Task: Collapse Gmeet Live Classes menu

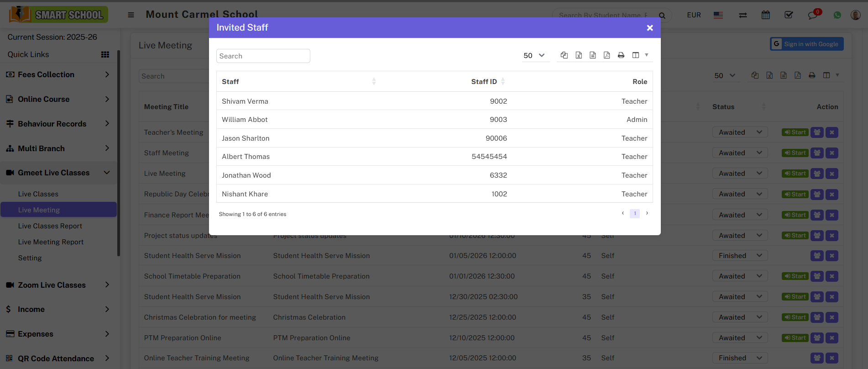Action: click(58, 173)
